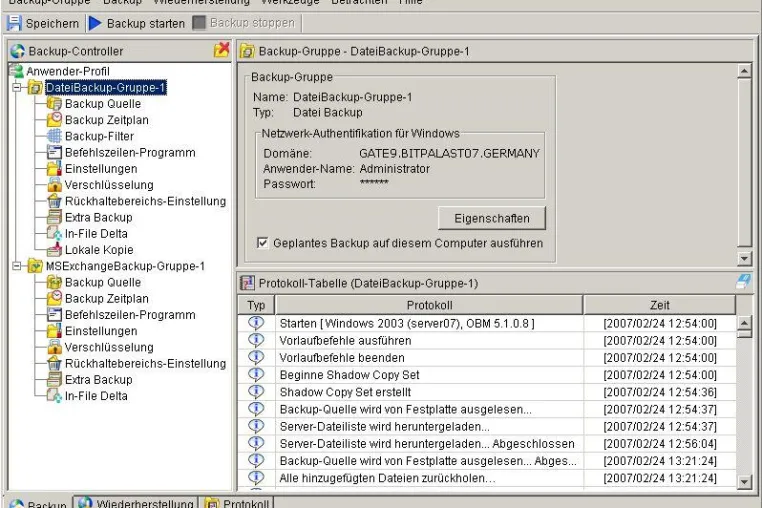Select DateiBackup-Gruppe-1 tree label
This screenshot has height=508, width=762.
pyautogui.click(x=105, y=88)
